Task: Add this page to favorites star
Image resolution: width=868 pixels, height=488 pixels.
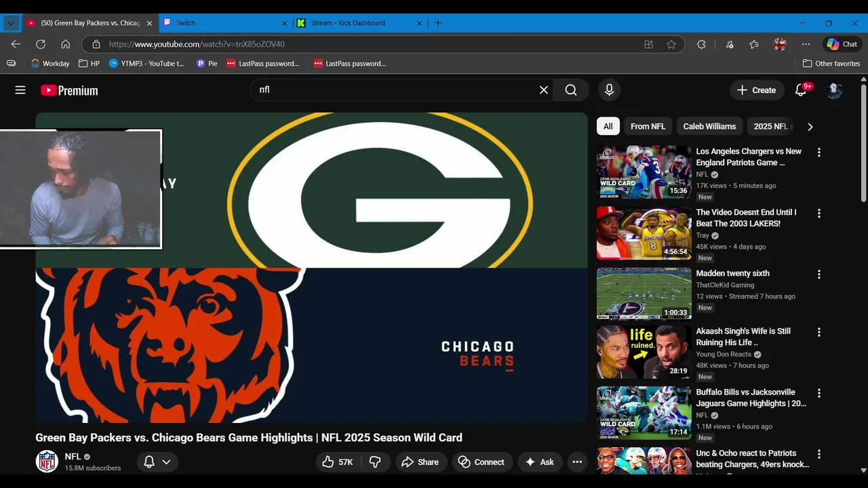Action: [671, 44]
